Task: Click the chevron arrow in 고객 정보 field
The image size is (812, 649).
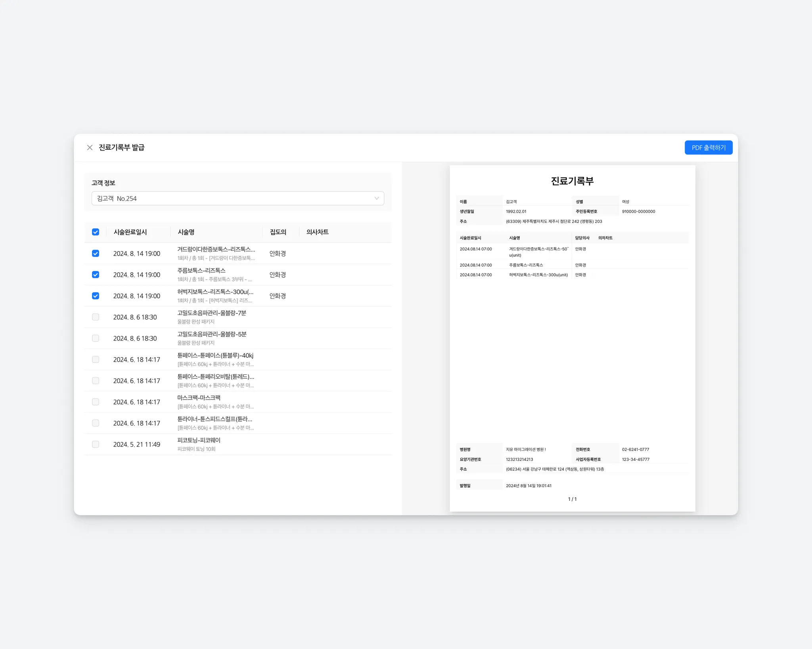Action: coord(376,198)
